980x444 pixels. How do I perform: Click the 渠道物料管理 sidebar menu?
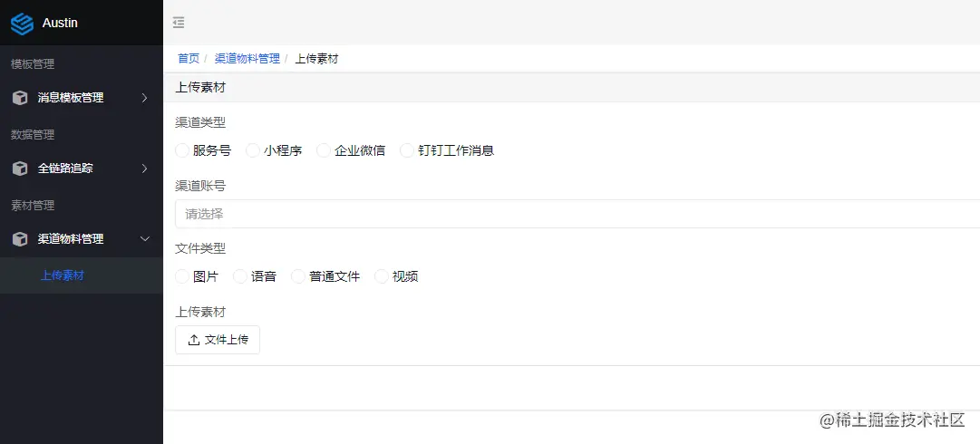(82, 239)
